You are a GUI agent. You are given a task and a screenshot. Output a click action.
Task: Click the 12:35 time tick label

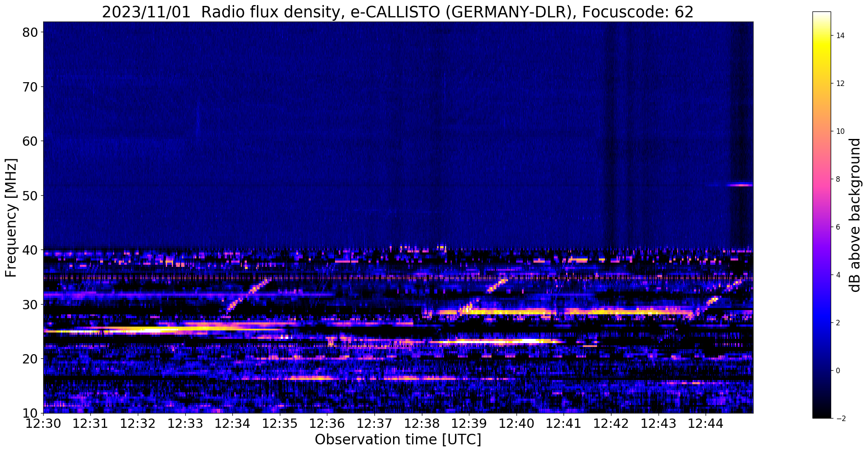click(x=280, y=423)
